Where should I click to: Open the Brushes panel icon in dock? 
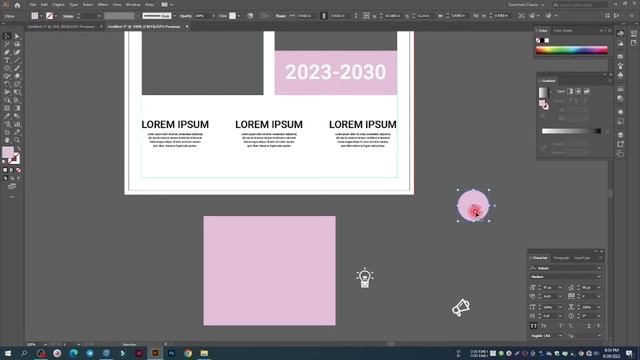(620, 66)
